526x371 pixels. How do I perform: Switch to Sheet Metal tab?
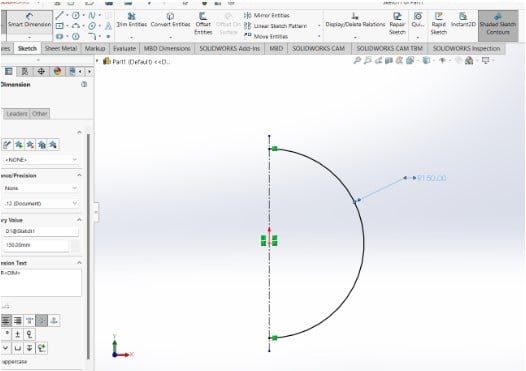[x=61, y=49]
